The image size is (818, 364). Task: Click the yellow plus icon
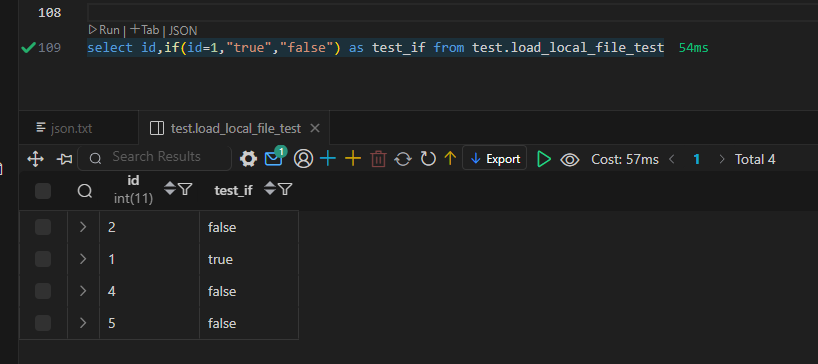pos(353,159)
